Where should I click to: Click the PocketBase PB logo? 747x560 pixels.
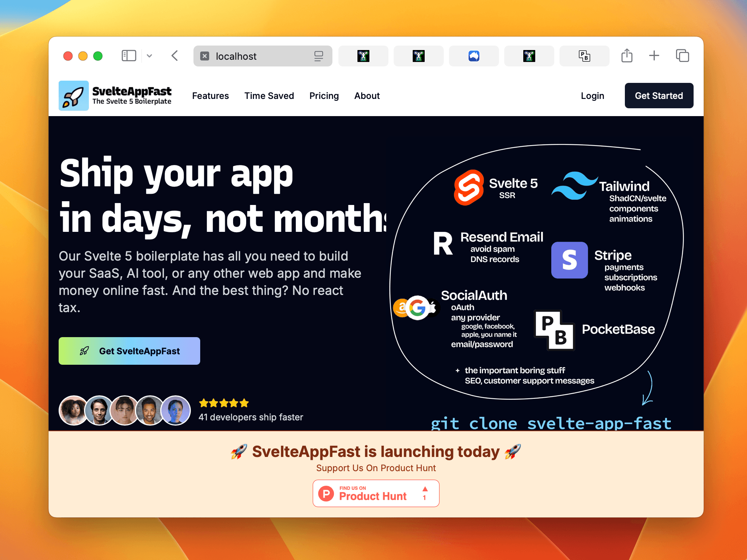554,330
